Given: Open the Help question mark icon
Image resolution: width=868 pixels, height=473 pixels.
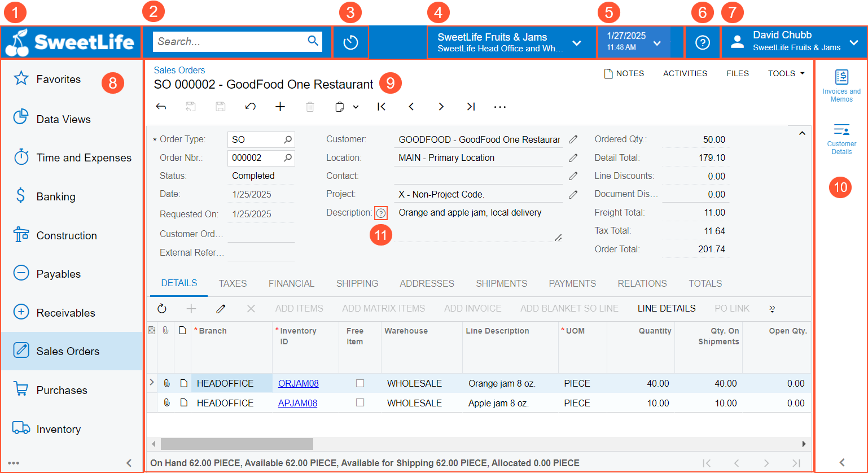Looking at the screenshot, I should 702,43.
